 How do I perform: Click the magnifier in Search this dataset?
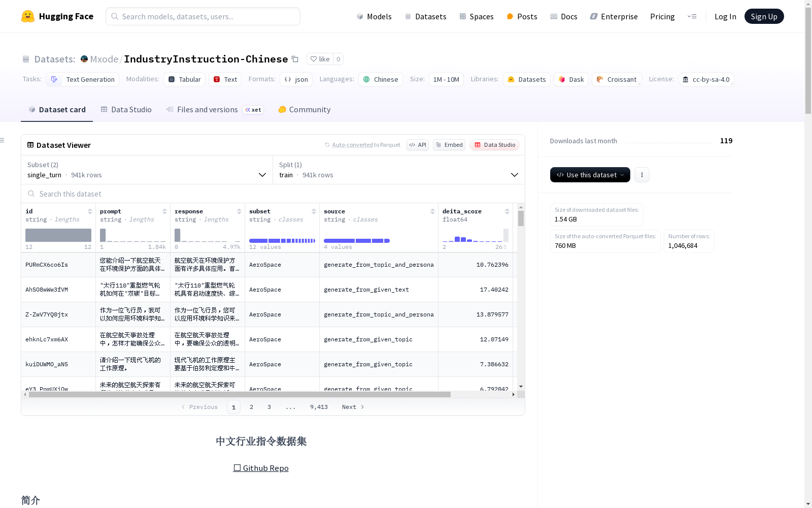31,194
